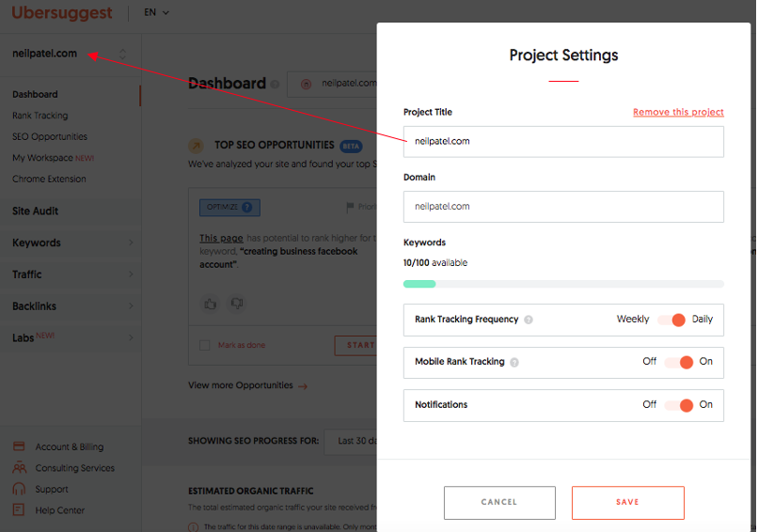The image size is (758, 532).
Task: Open the EN language dropdown
Action: click(x=156, y=12)
